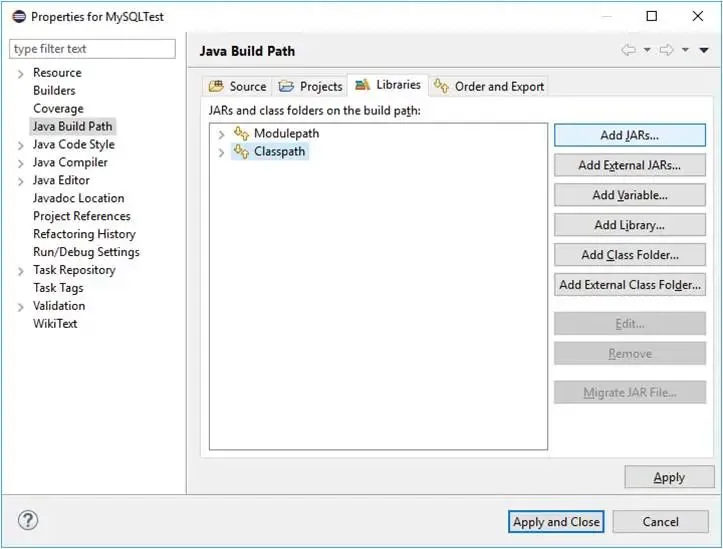Maximize the Properties window
The height and width of the screenshot is (549, 723).
pos(652,16)
